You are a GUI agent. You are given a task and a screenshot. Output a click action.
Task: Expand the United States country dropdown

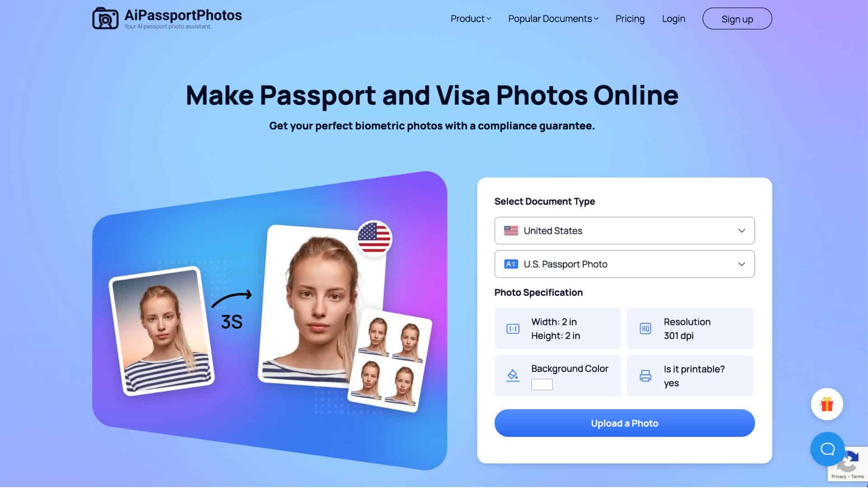click(x=624, y=230)
